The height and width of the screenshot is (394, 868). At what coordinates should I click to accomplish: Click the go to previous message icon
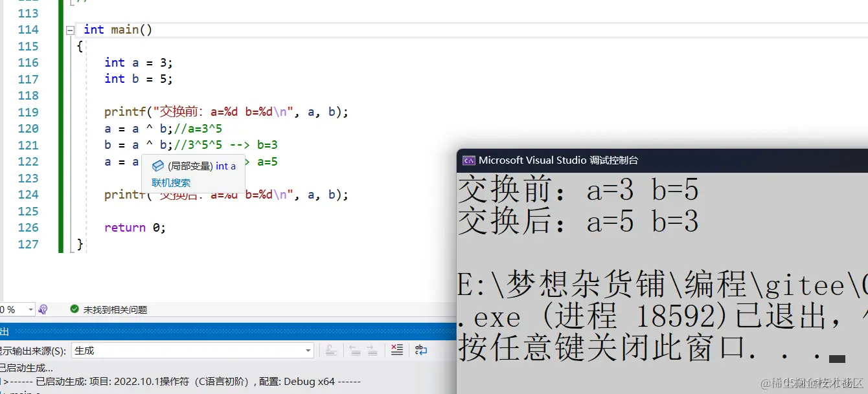point(354,350)
